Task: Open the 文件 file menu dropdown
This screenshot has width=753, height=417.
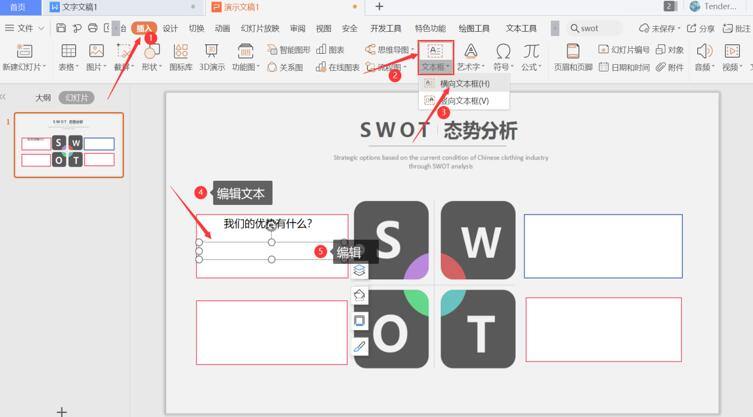Action: [x=25, y=29]
